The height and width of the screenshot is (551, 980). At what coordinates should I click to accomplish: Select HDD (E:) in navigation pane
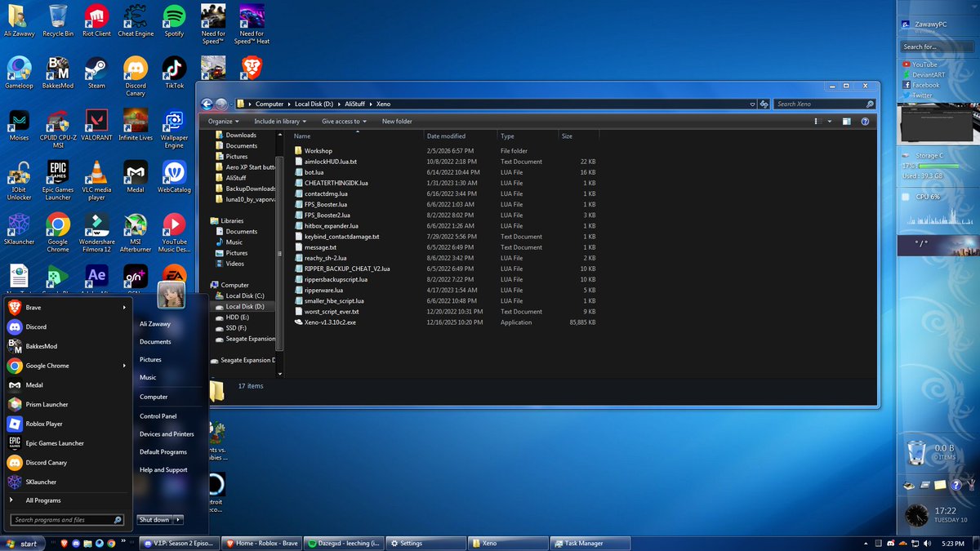238,317
